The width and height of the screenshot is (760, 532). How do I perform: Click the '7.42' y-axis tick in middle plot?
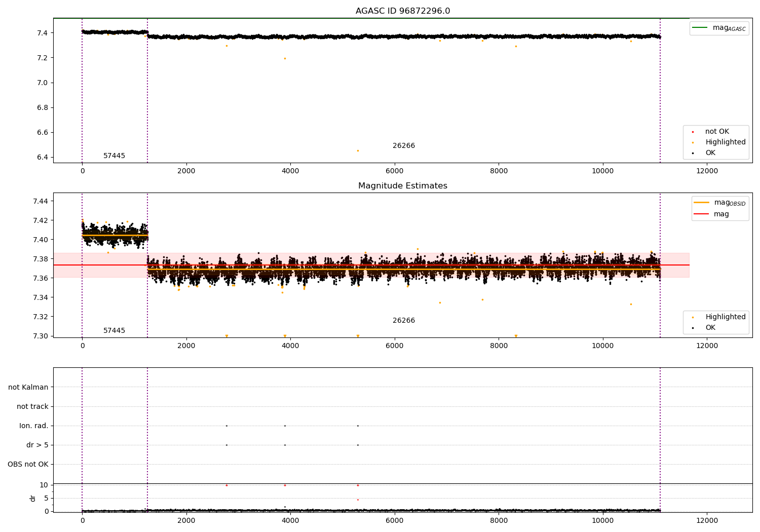[x=40, y=220]
